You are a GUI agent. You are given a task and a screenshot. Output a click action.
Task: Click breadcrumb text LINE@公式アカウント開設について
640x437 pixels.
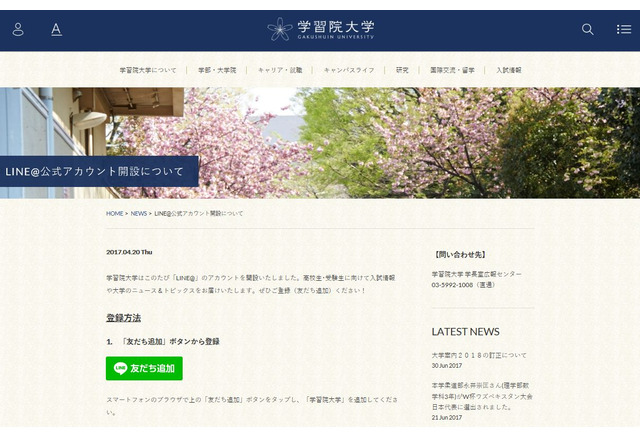[x=199, y=213]
